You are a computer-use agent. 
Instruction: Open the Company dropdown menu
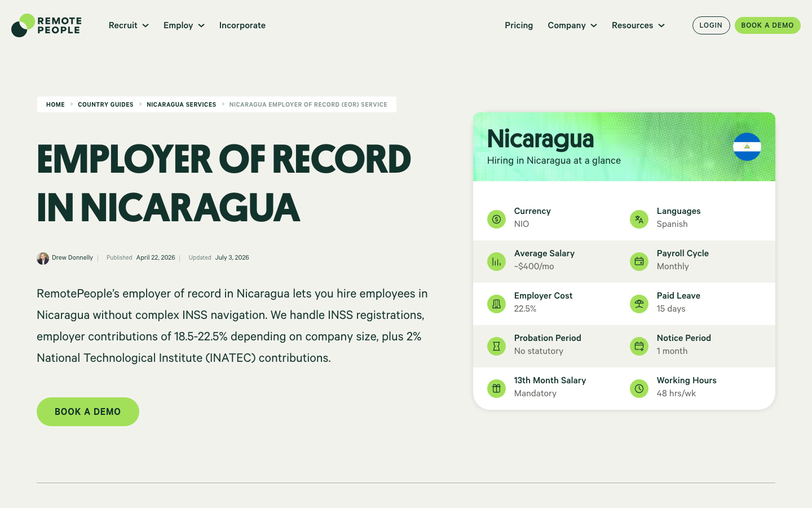click(572, 25)
